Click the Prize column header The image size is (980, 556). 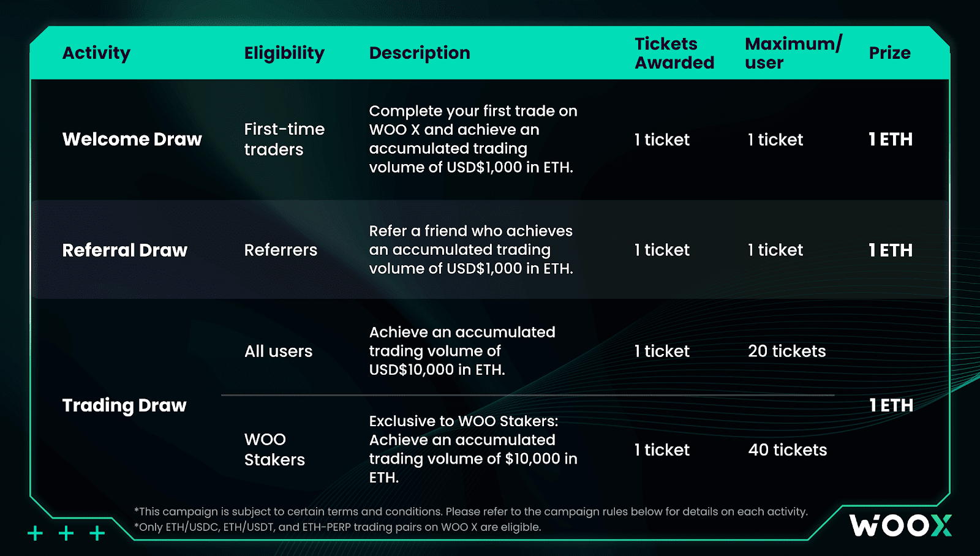pyautogui.click(x=889, y=53)
